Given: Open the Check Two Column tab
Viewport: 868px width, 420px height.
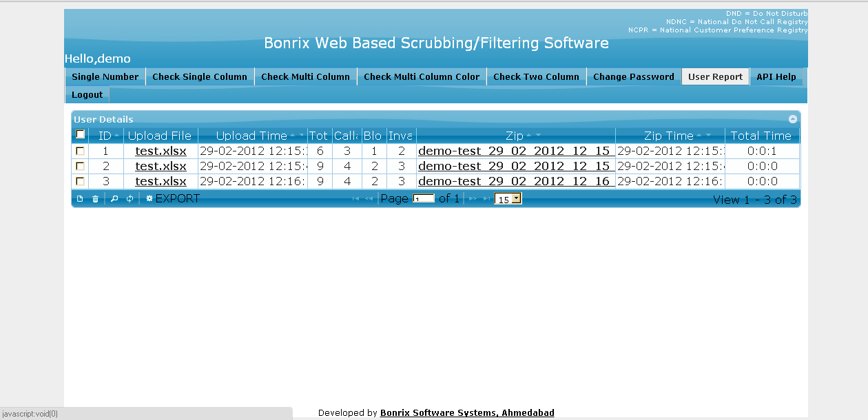Looking at the screenshot, I should point(537,76).
